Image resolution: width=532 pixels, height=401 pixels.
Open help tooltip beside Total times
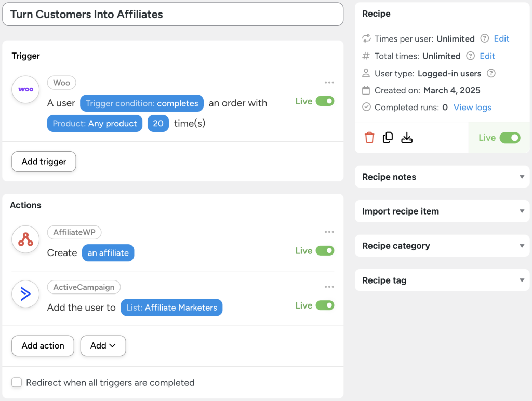click(x=469, y=56)
